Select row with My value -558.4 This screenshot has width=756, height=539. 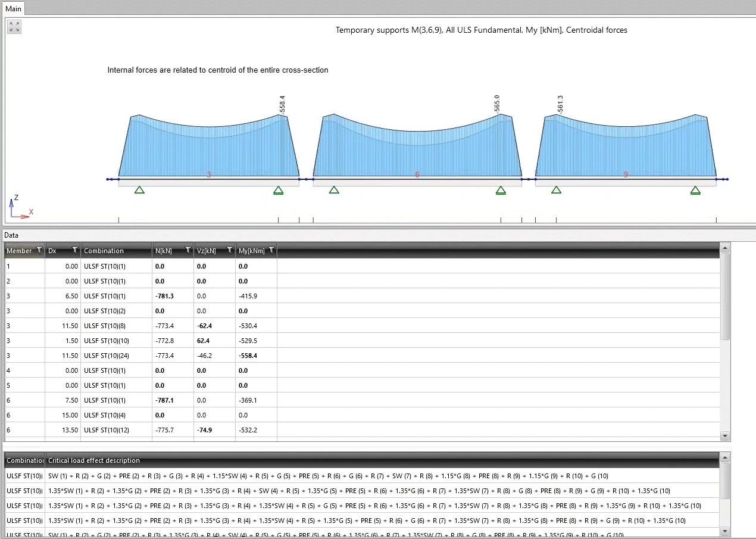pyautogui.click(x=362, y=356)
